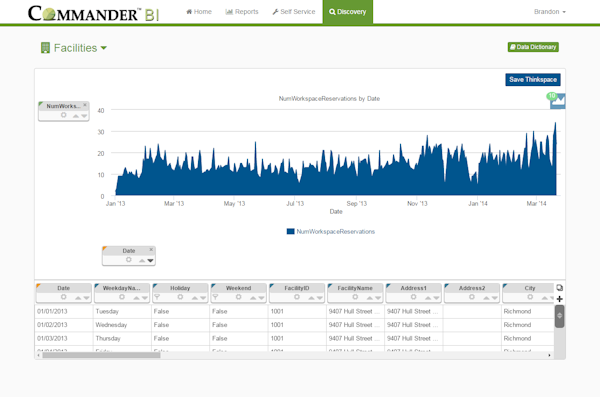Sort NumWorks chart field descending arrow

point(84,116)
